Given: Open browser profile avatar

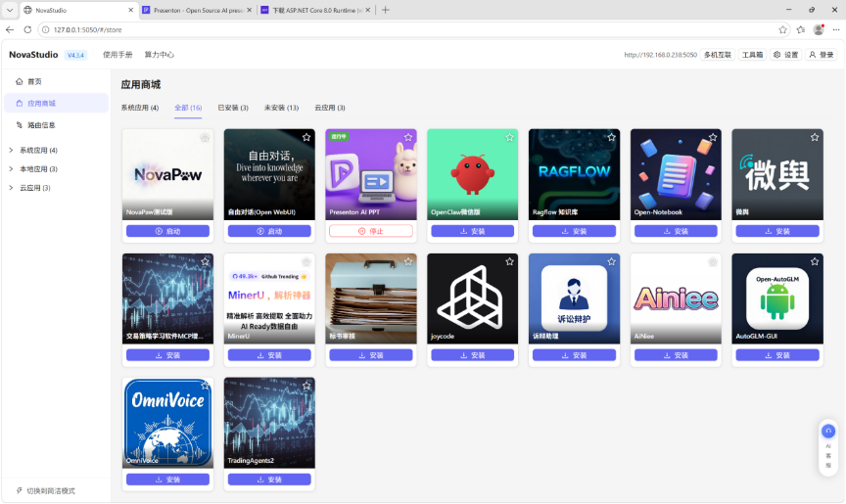Looking at the screenshot, I should click(x=819, y=29).
